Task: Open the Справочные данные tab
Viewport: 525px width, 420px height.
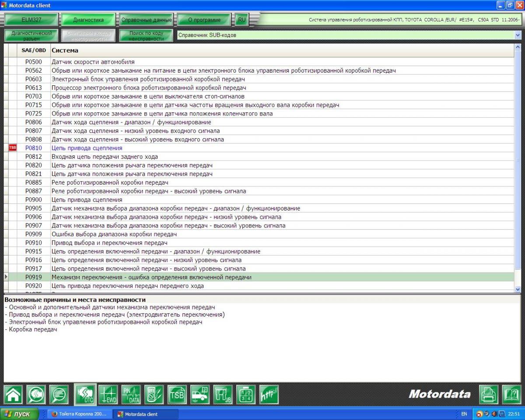Action: coord(146,20)
